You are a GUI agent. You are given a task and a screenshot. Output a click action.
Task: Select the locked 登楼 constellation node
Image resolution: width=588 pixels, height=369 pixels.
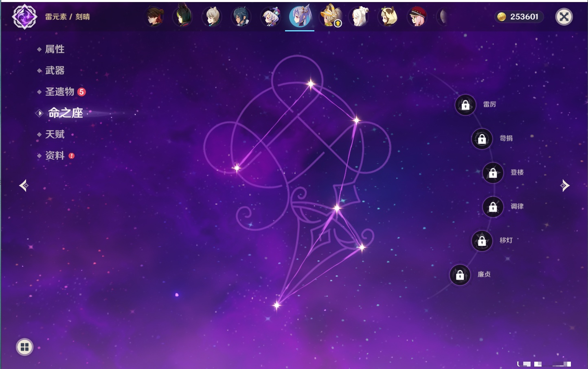point(493,173)
